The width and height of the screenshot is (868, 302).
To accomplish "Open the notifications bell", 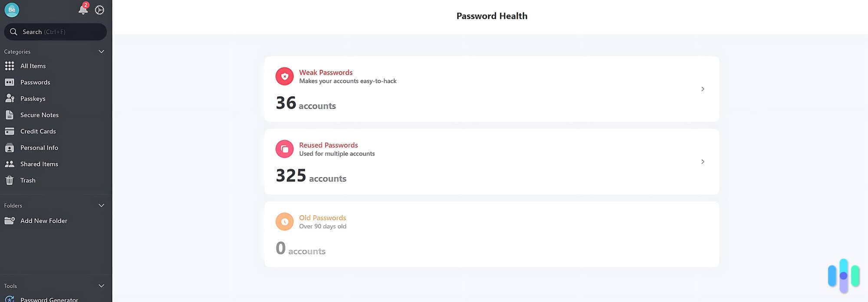I will [x=83, y=10].
